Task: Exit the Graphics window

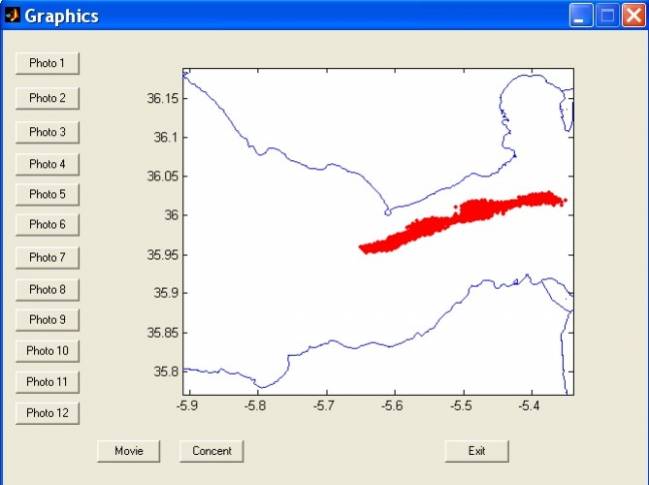Action: [x=477, y=451]
